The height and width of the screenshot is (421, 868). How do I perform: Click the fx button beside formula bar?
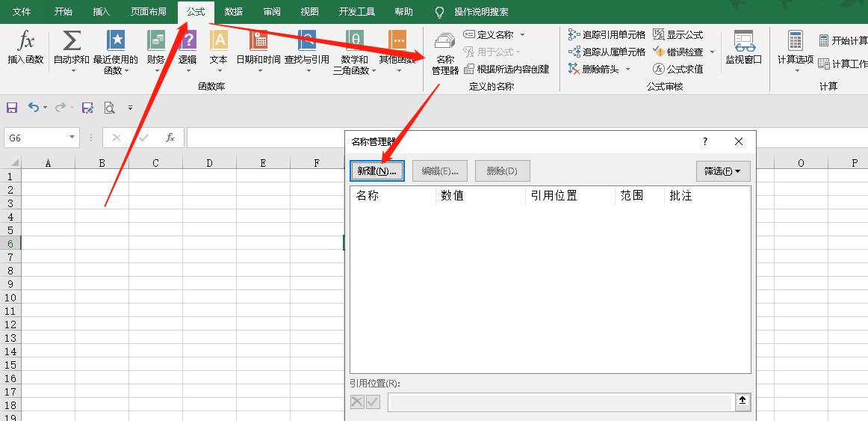pos(170,138)
